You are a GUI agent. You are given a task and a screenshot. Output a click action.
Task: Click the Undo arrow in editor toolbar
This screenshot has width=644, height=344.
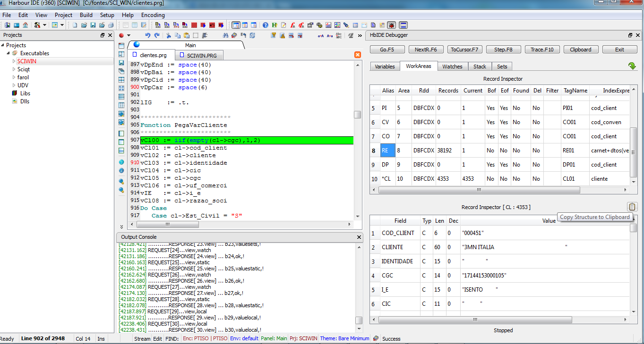click(x=147, y=35)
